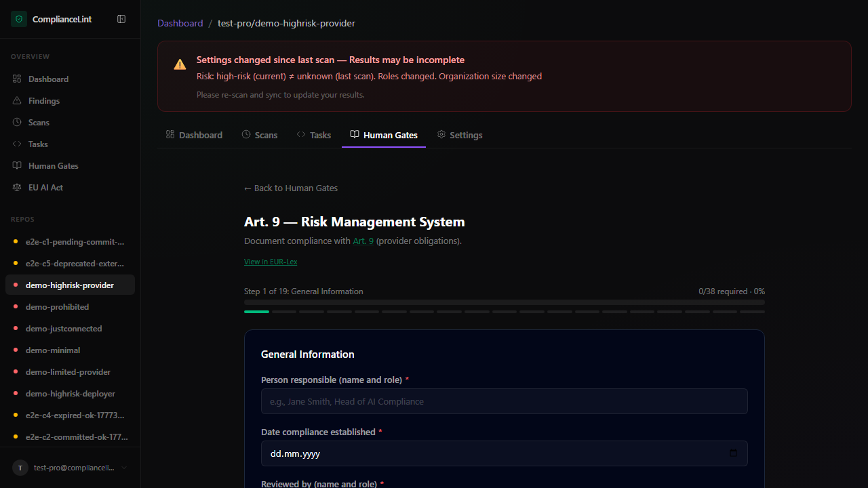Click Back to Human Gates link

291,188
